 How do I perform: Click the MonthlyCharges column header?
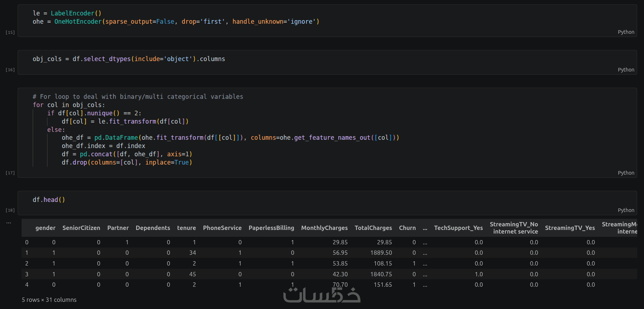click(x=324, y=228)
